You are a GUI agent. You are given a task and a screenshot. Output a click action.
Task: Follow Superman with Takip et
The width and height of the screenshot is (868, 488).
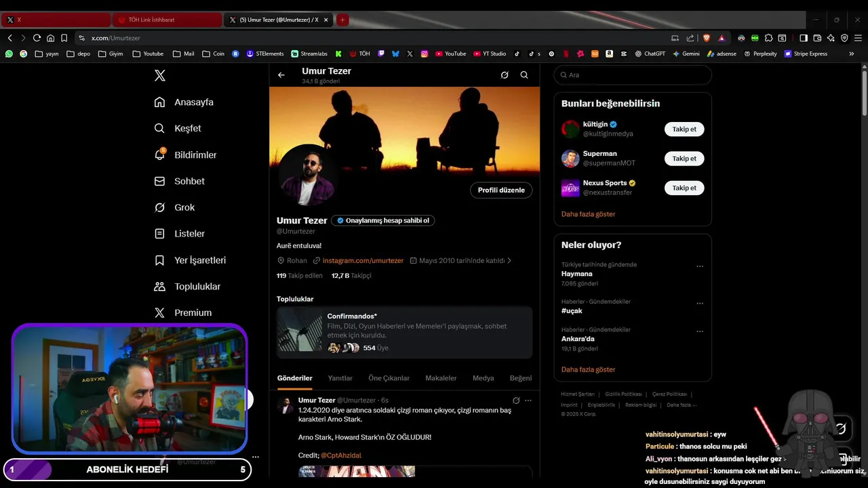pos(684,159)
